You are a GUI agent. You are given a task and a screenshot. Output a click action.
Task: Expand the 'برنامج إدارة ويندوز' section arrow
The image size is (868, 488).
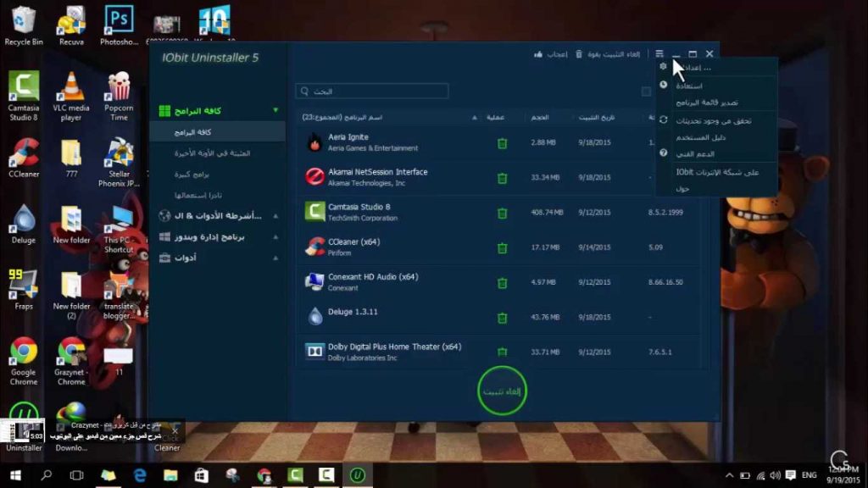pos(275,237)
